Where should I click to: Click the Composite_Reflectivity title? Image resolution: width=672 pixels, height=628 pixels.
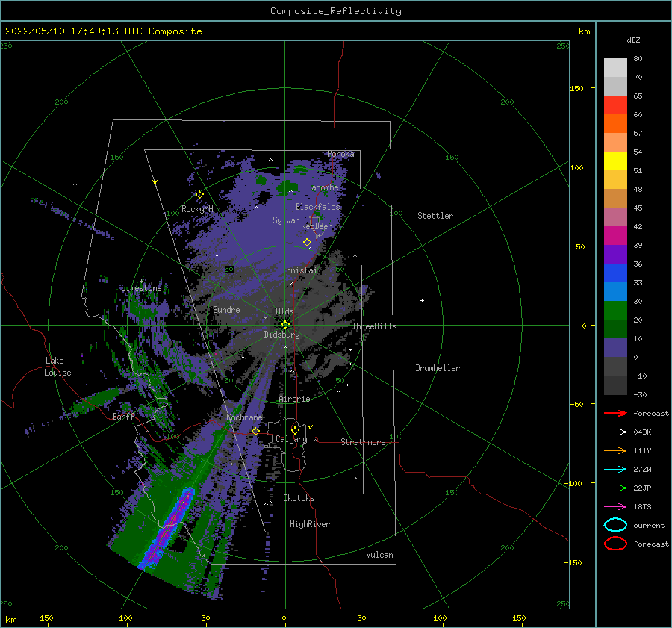336,11
